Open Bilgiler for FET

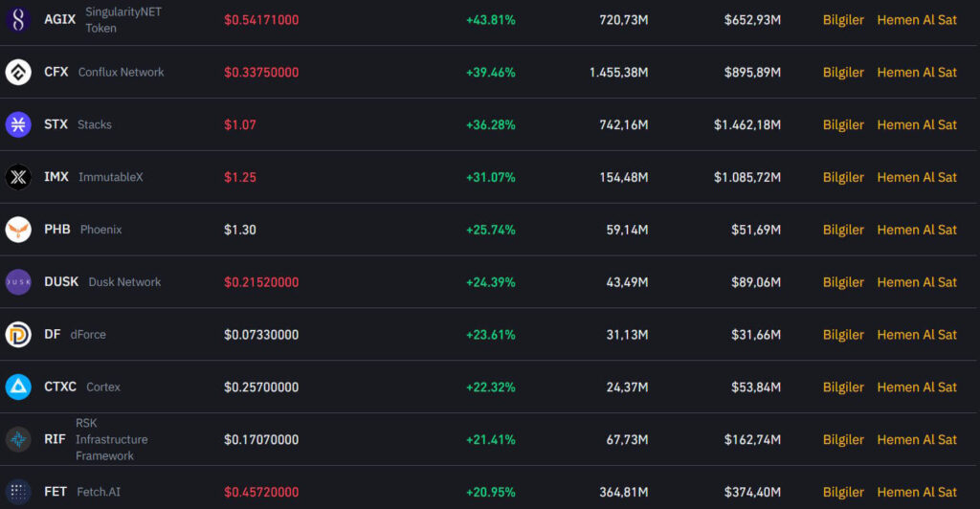tap(843, 492)
